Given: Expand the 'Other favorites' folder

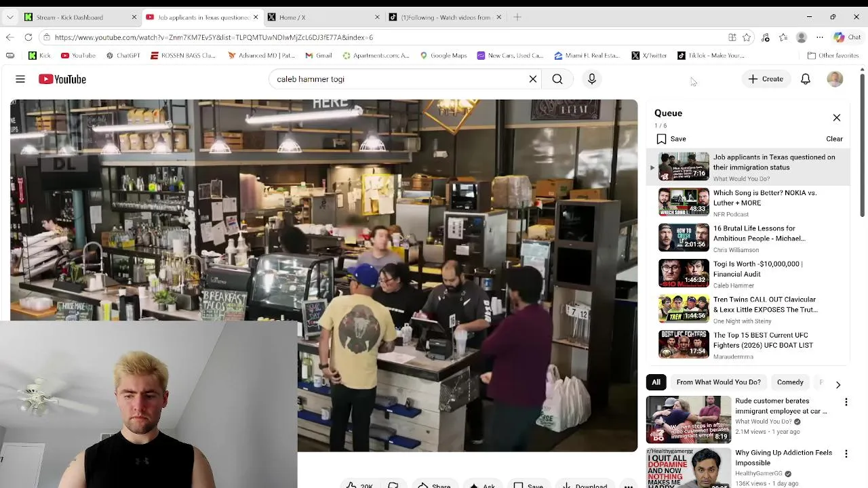Looking at the screenshot, I should pyautogui.click(x=833, y=56).
